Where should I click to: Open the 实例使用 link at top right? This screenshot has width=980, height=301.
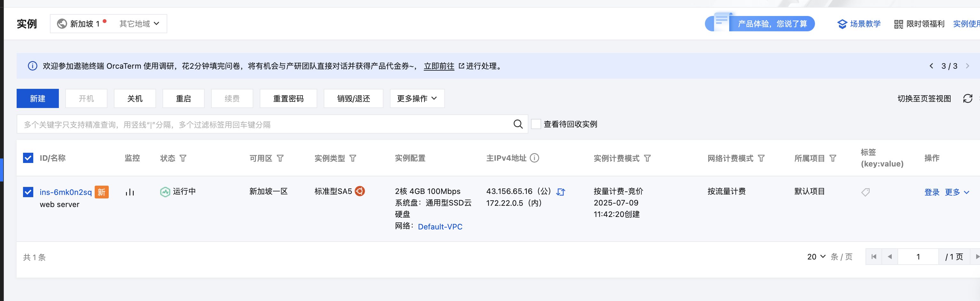coord(966,24)
